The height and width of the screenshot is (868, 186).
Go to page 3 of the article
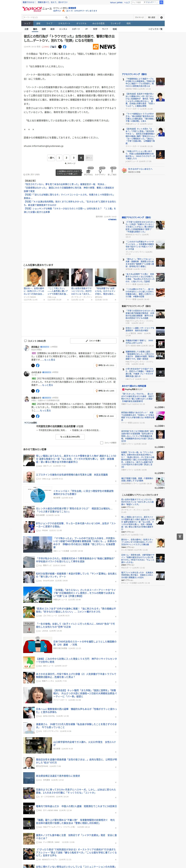pyautogui.click(x=74, y=158)
